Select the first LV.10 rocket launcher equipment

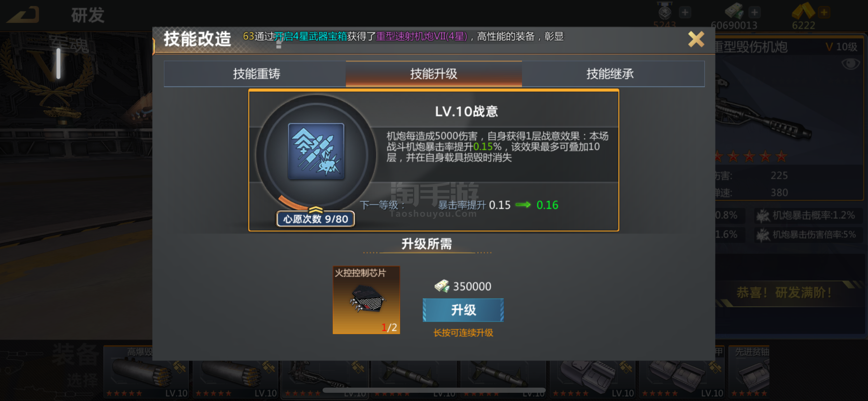(146, 372)
